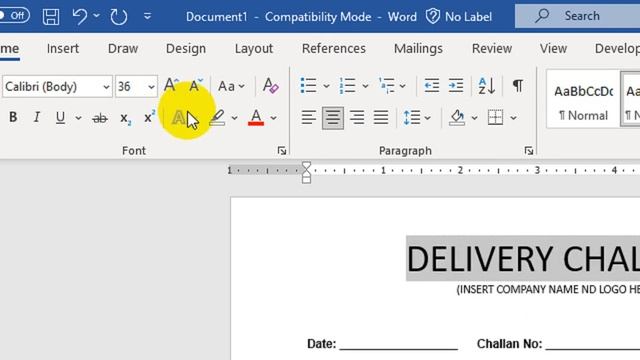The height and width of the screenshot is (360, 640).
Task: Toggle the AutoSave Off switch
Action: click(x=14, y=16)
